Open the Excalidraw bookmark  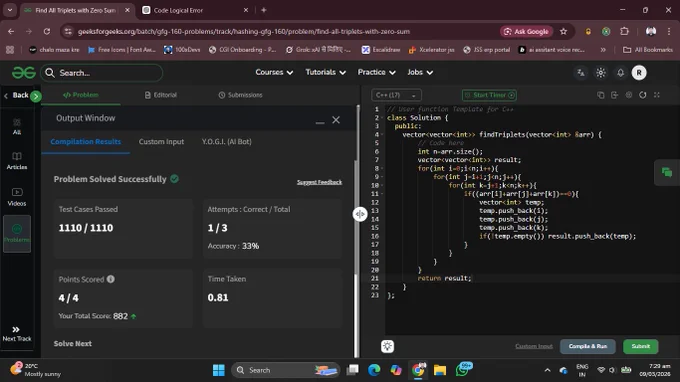[x=381, y=50]
